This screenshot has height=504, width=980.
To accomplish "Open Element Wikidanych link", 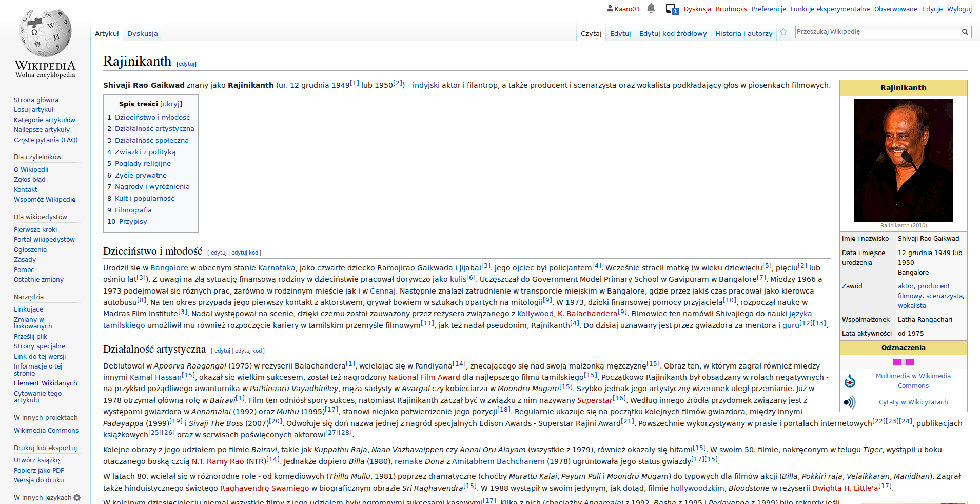I will point(45,383).
